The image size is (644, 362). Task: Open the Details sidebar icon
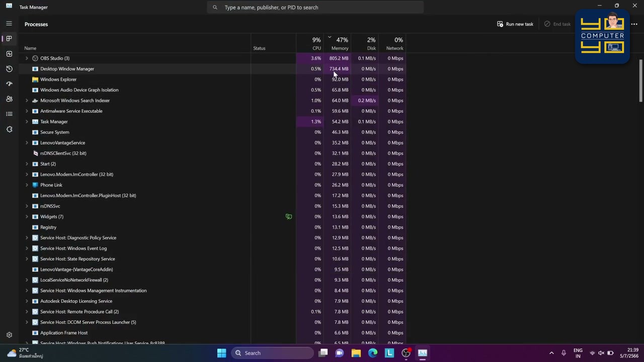(x=9, y=114)
